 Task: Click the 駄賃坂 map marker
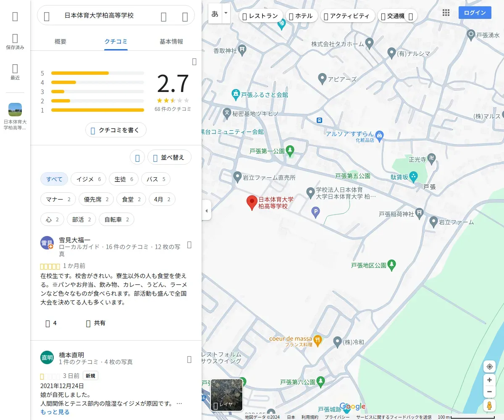click(414, 176)
